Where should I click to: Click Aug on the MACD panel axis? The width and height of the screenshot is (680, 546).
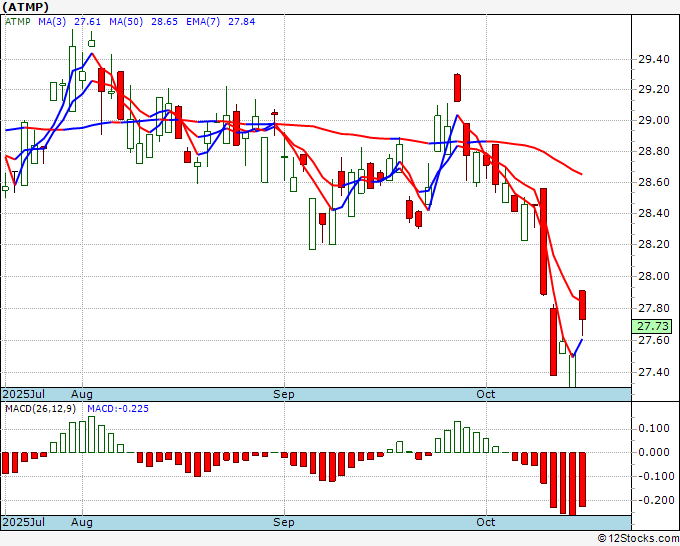point(82,522)
